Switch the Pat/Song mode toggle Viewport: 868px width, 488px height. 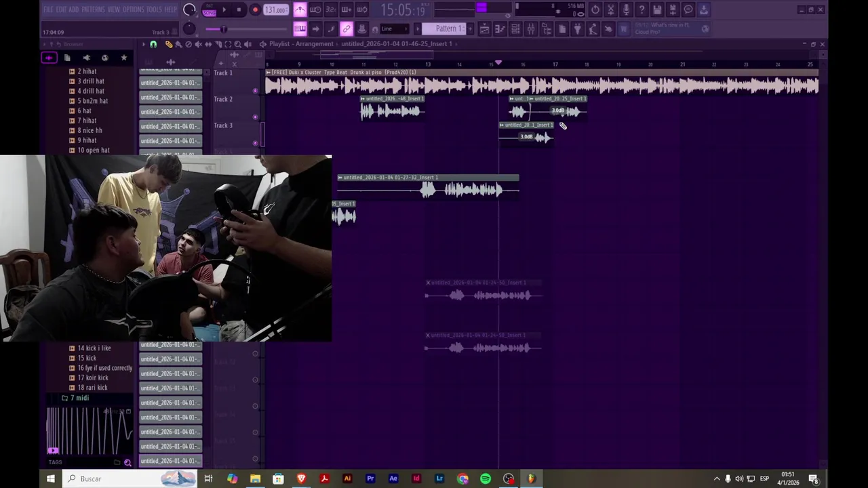(x=209, y=9)
